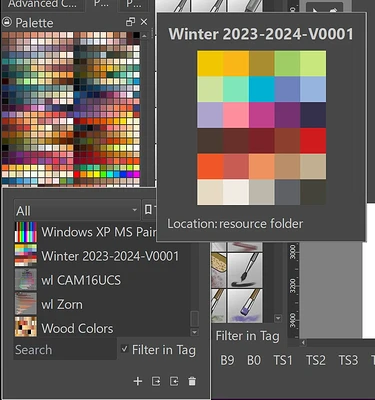Image resolution: width=375 pixels, height=400 pixels.
Task: Select the ink brush preset with black stroke
Action: pos(245,270)
